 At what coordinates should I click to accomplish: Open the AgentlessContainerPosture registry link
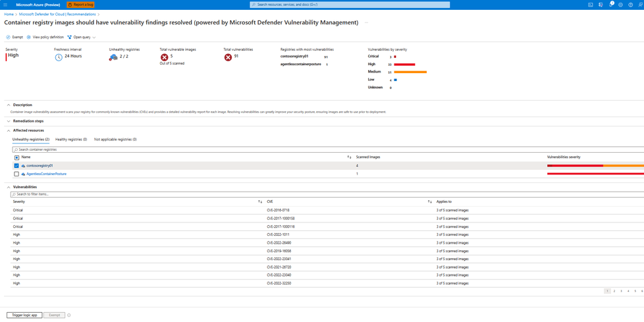[46, 174]
